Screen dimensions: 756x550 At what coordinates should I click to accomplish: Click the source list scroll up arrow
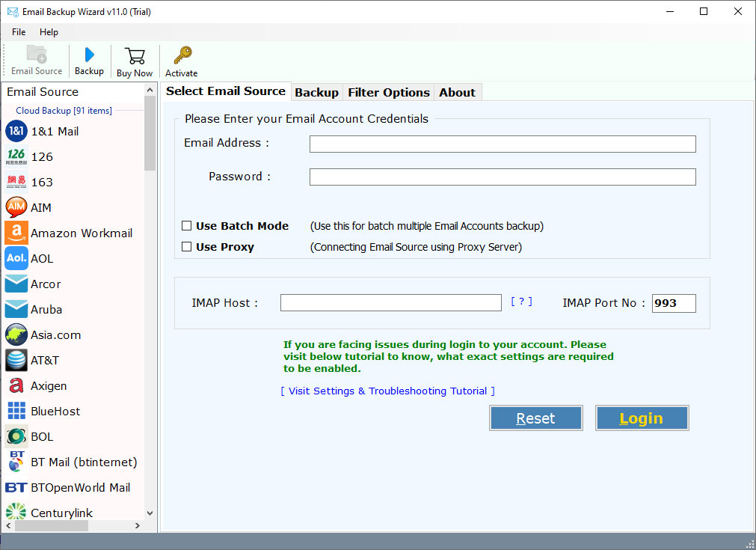(x=150, y=91)
